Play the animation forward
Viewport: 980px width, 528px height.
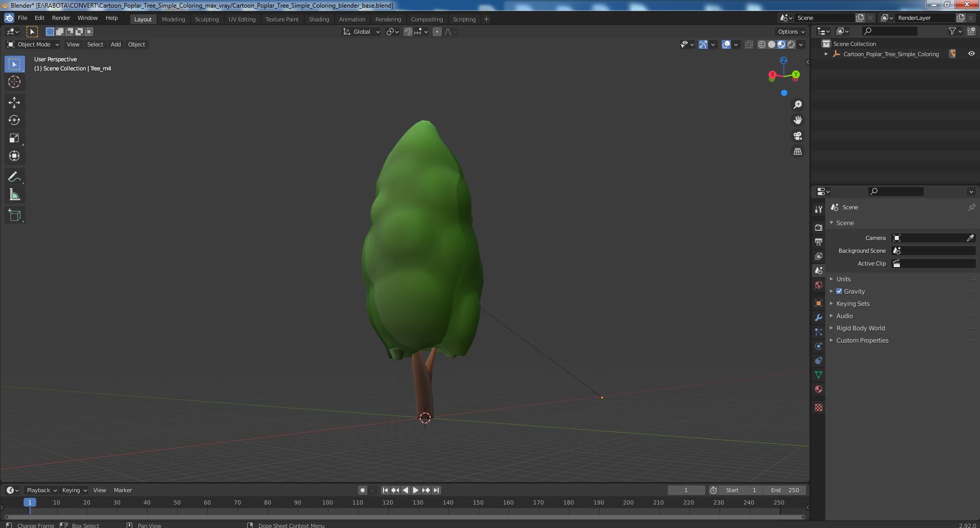pyautogui.click(x=416, y=490)
